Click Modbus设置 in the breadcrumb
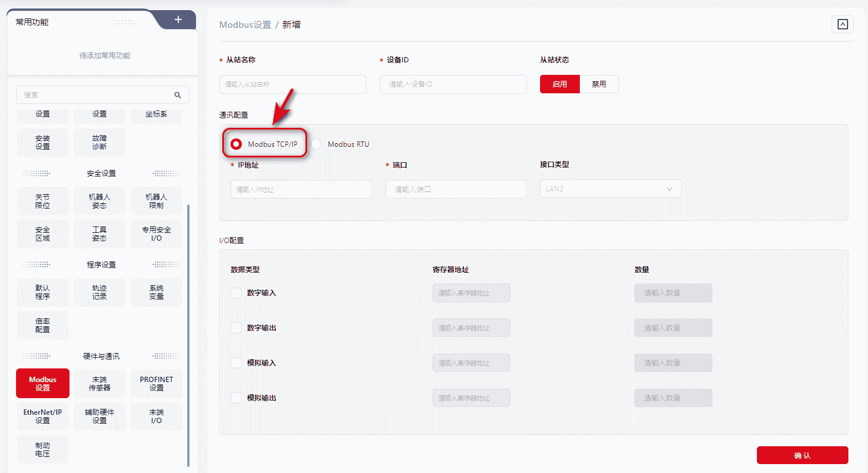Screen dimensions: 868x473 [x=245, y=25]
